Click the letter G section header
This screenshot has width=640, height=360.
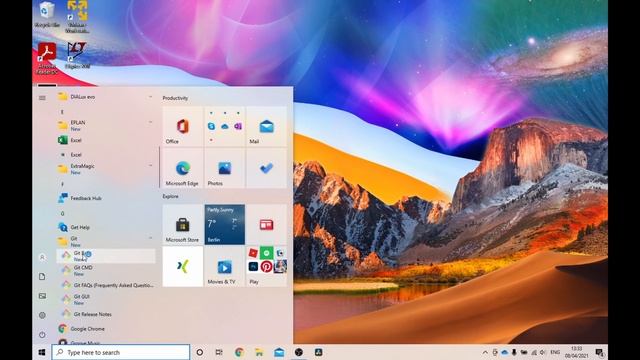pyautogui.click(x=62, y=213)
